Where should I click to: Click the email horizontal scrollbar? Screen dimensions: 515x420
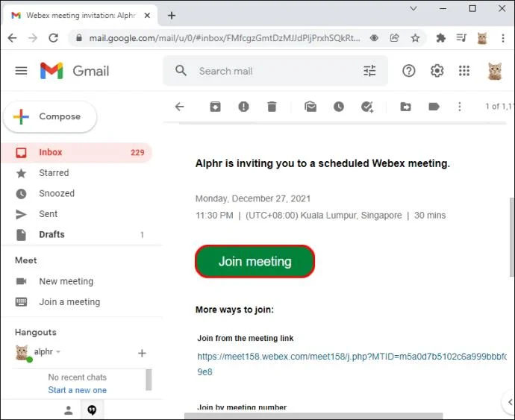(x=313, y=416)
